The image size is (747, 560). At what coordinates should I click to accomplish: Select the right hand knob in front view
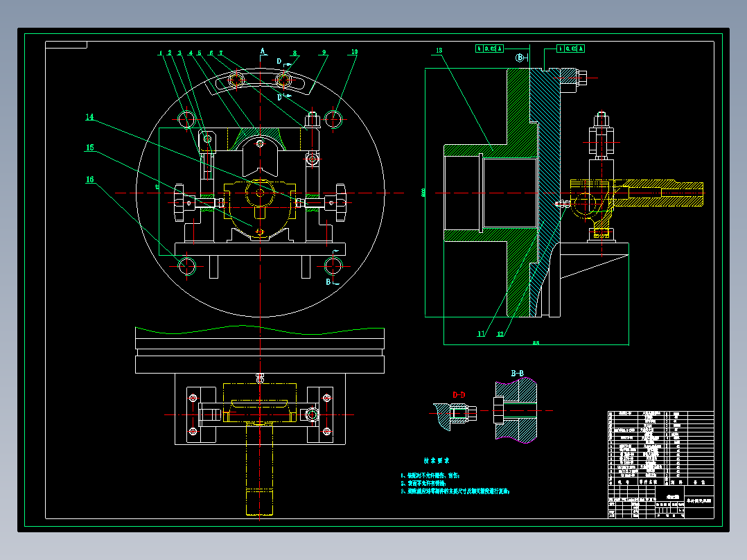341,202
